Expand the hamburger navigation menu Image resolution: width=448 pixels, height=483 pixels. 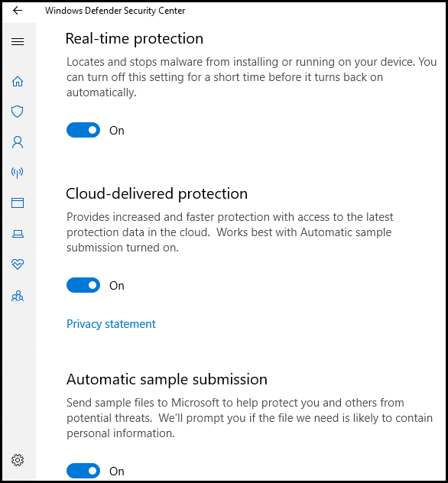click(x=18, y=41)
